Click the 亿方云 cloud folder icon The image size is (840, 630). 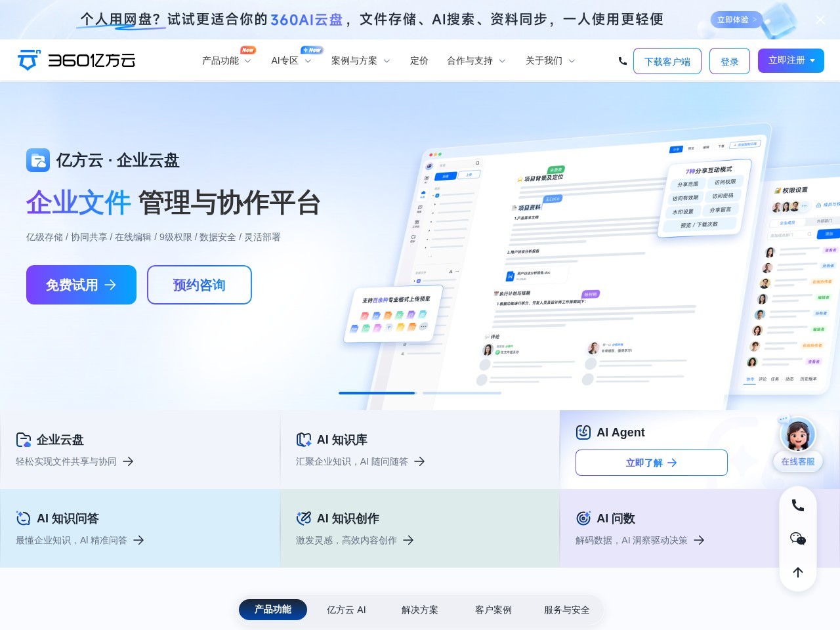(x=38, y=160)
